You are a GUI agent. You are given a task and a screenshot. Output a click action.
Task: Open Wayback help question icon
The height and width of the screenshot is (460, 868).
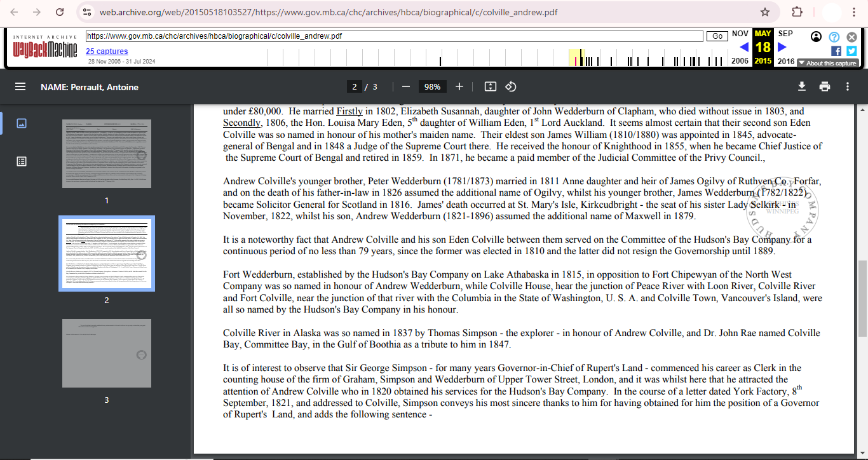[834, 37]
